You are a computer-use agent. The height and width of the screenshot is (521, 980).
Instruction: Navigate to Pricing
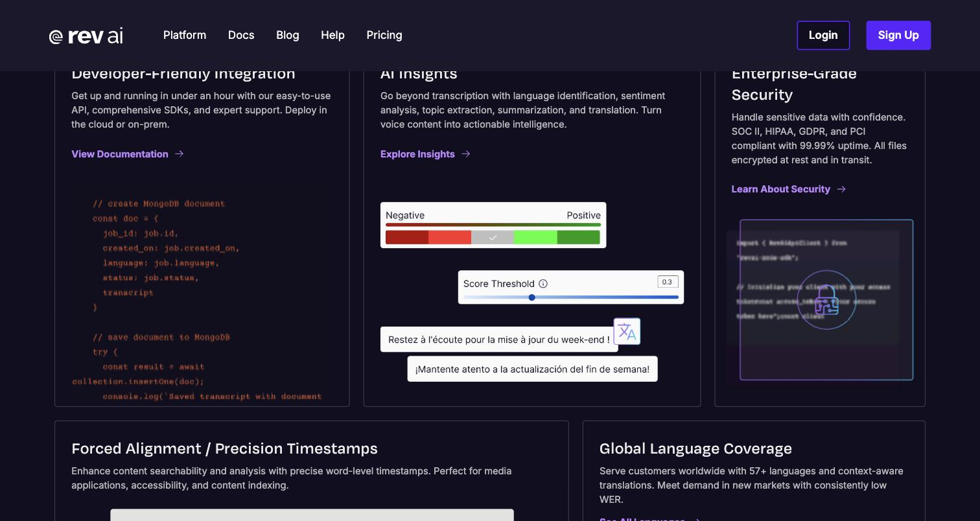(x=384, y=35)
